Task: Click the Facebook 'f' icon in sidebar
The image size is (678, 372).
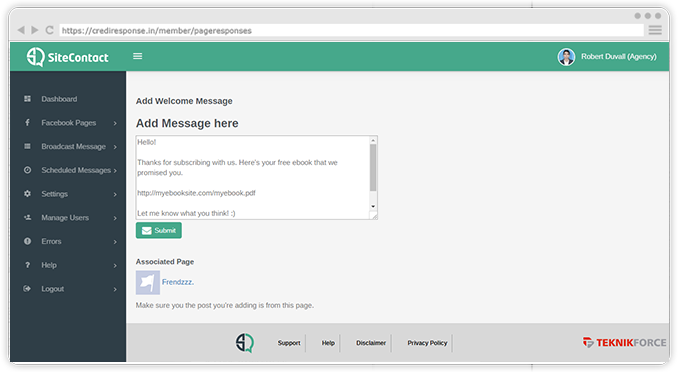Action: point(27,122)
